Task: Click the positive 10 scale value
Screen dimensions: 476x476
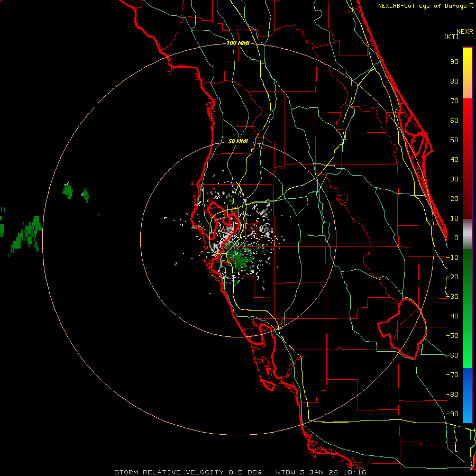Action: tap(454, 218)
